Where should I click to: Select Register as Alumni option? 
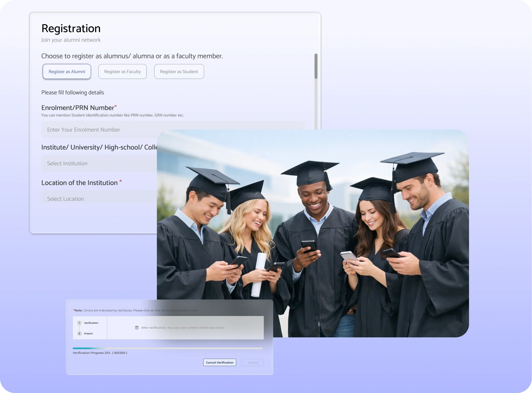coord(67,71)
